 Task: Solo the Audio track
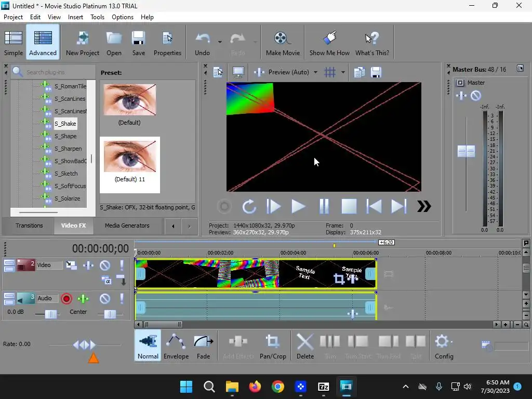[122, 299]
